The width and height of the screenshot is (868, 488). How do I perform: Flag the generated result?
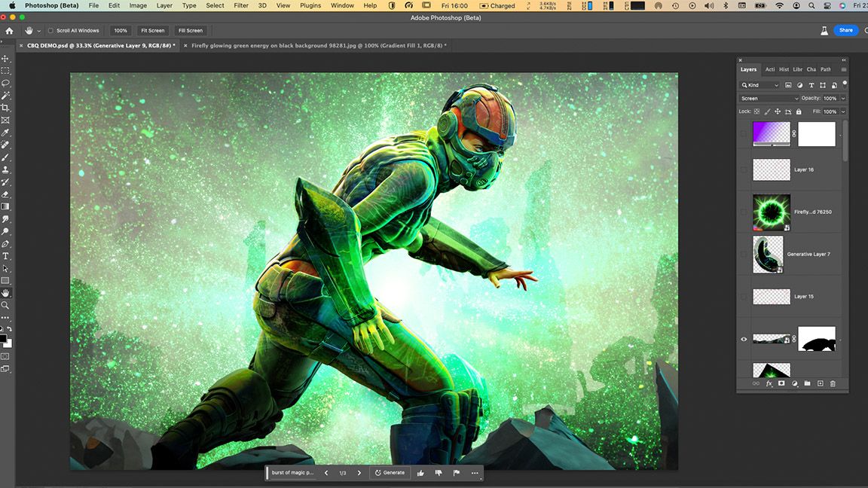(456, 473)
